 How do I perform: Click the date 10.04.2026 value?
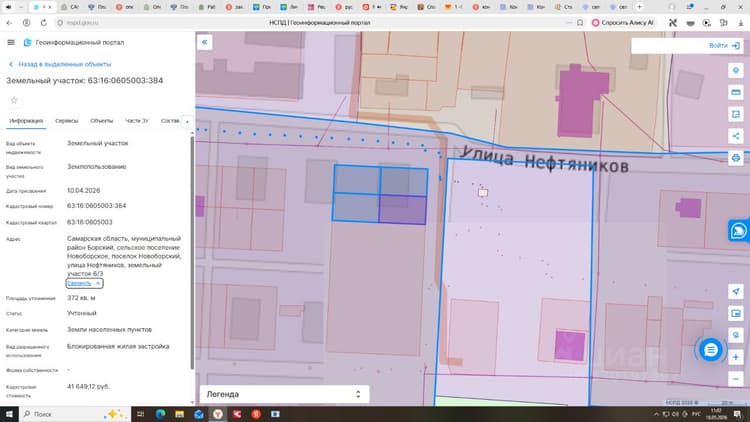pyautogui.click(x=83, y=190)
